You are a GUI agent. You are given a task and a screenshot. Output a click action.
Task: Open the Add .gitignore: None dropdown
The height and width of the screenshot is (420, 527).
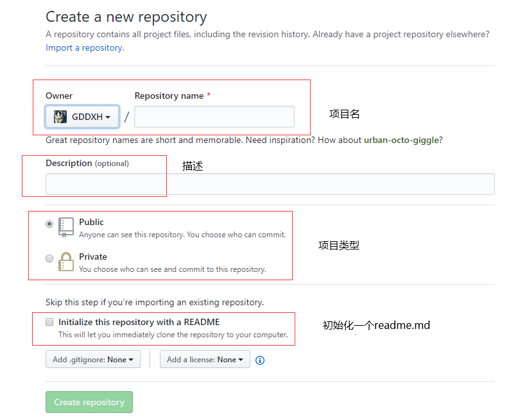[92, 359]
